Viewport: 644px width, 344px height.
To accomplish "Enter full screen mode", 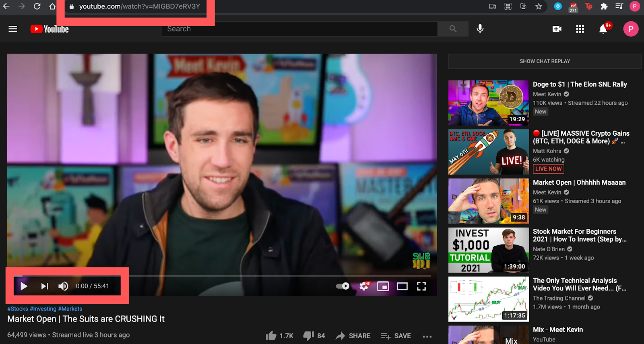I will click(x=421, y=286).
